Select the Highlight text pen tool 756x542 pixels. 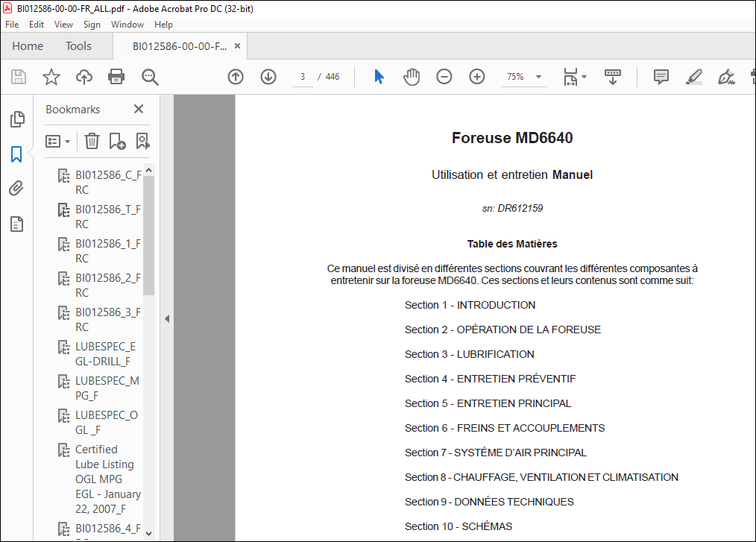[694, 77]
